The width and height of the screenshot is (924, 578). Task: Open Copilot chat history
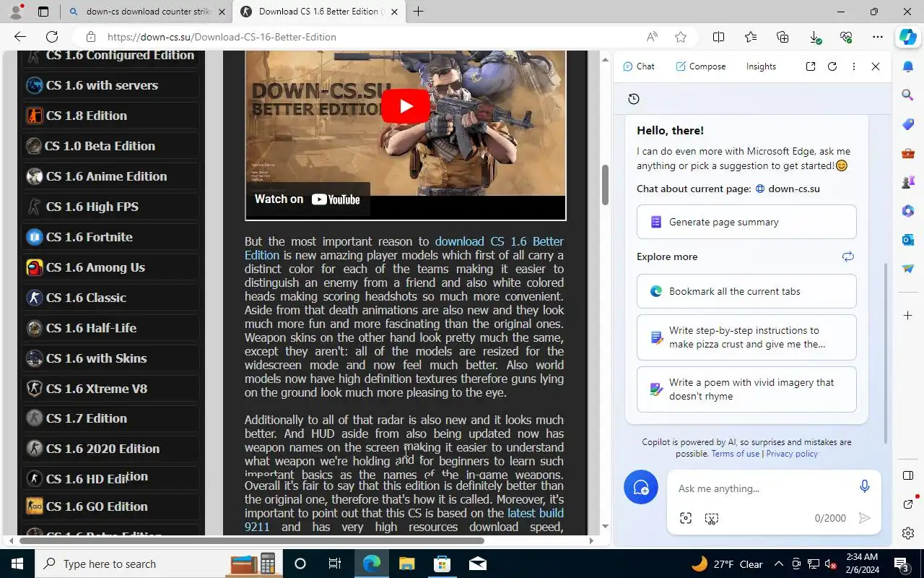pyautogui.click(x=634, y=99)
